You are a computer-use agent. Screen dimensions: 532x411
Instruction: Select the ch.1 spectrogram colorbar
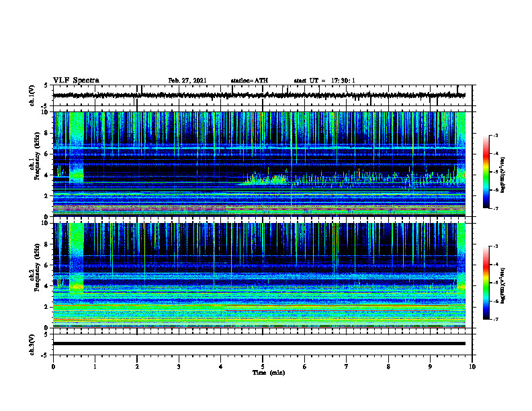486,172
